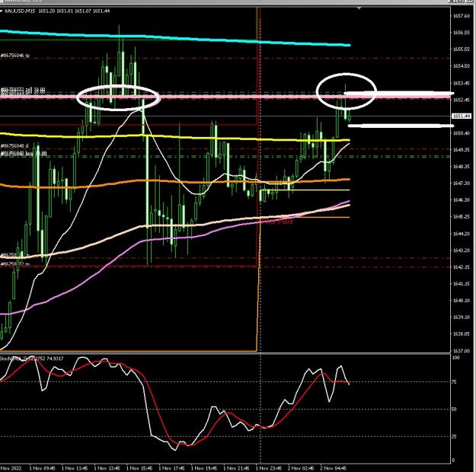Screen dimensions: 476x472
Task: Click the 2 Nov 04:45 time label
Action: (333, 468)
